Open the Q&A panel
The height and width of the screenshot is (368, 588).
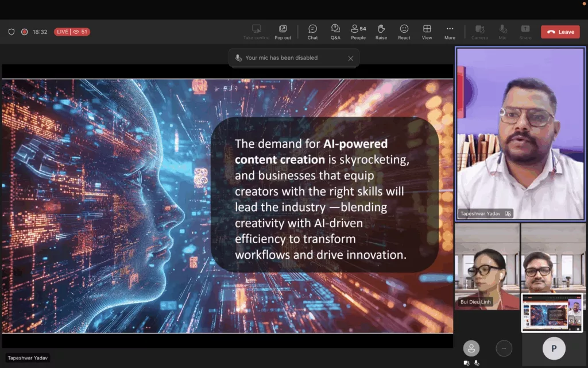pos(335,32)
